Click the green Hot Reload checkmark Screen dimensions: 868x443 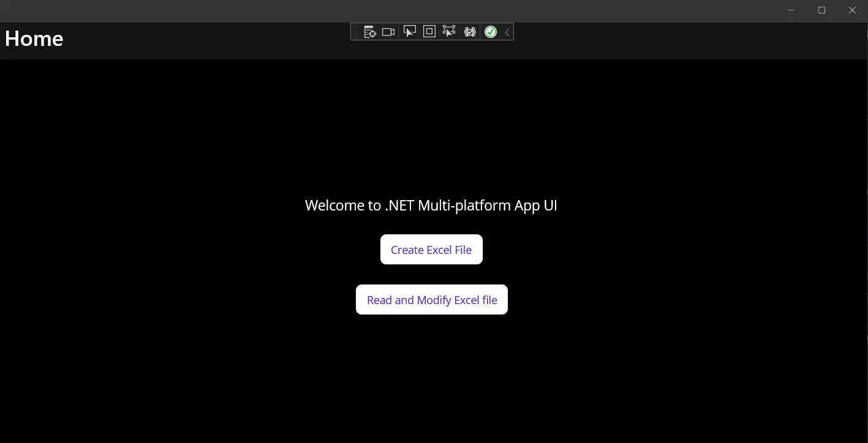491,32
